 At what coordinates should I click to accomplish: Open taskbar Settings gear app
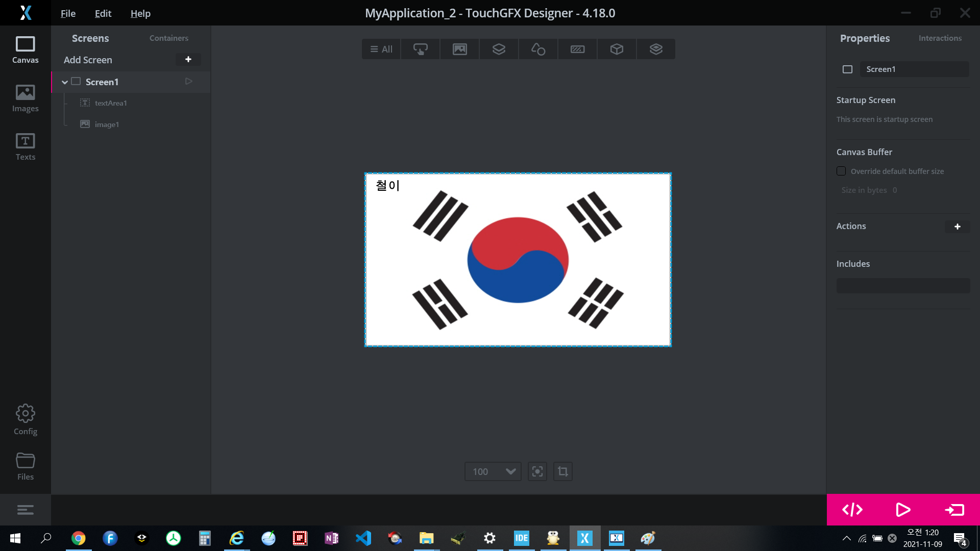pos(489,538)
